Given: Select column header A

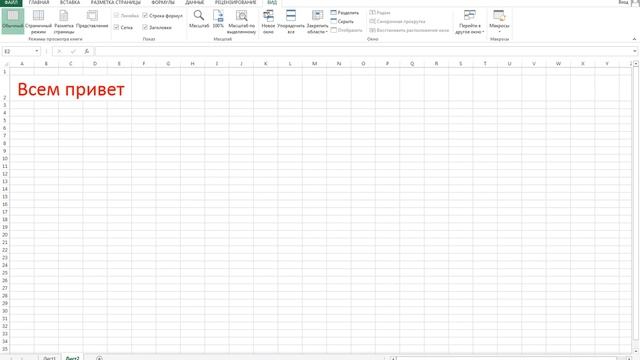Looking at the screenshot, I should pos(22,64).
